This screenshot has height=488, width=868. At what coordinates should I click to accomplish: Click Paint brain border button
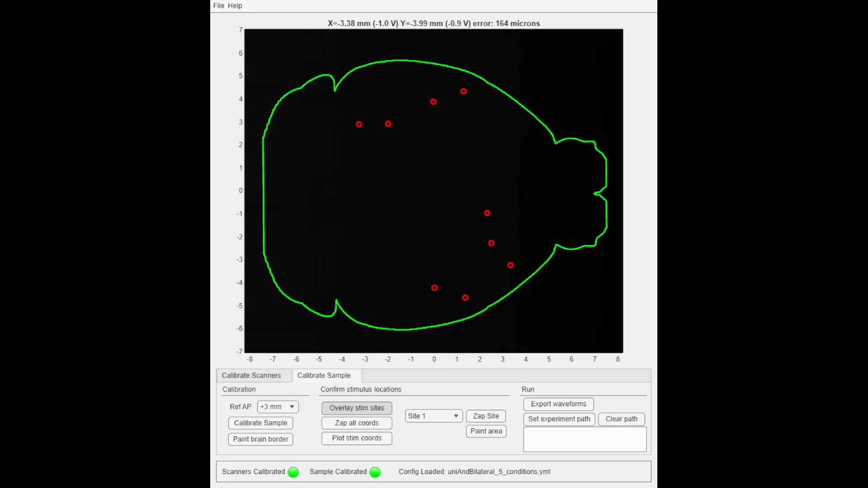click(260, 439)
